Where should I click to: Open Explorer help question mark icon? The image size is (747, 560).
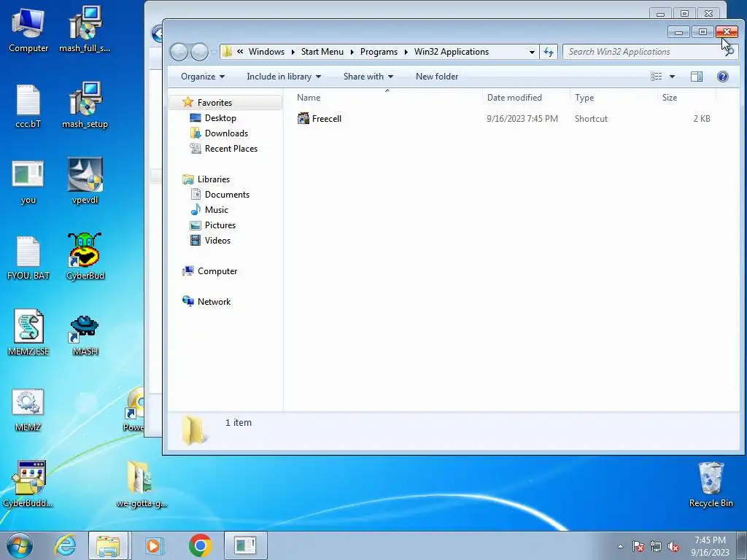click(x=723, y=77)
